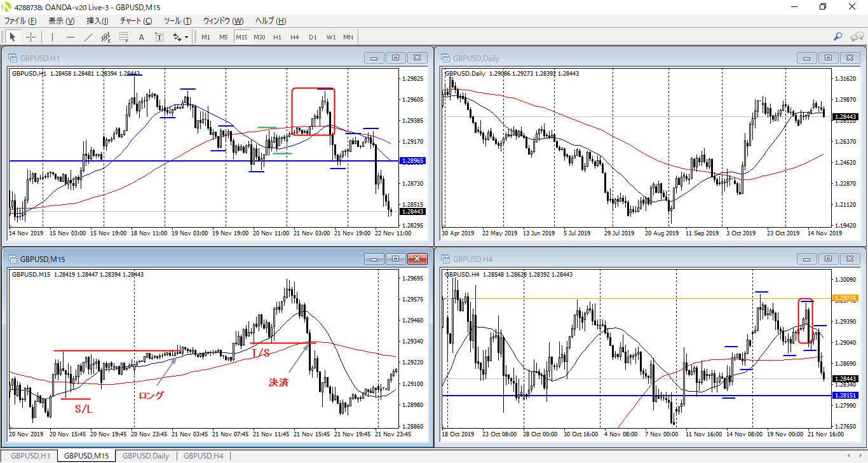Screen dimensions: 868x463
Task: Minimize the GBPUSD,H1 chart window
Action: [374, 58]
